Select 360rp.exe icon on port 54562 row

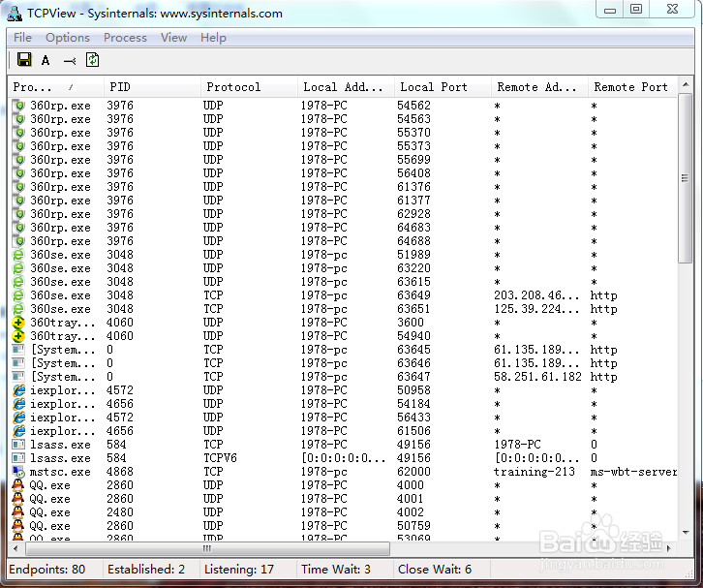tap(18, 106)
